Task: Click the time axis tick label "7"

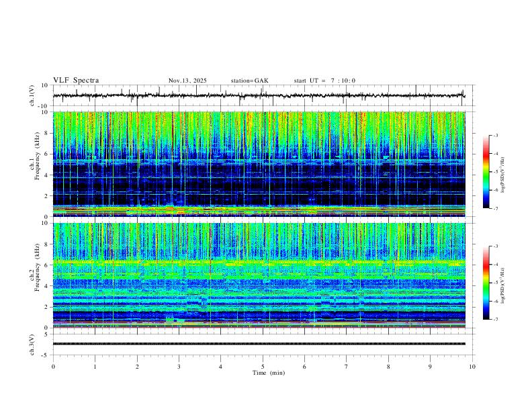Action: 347,367
